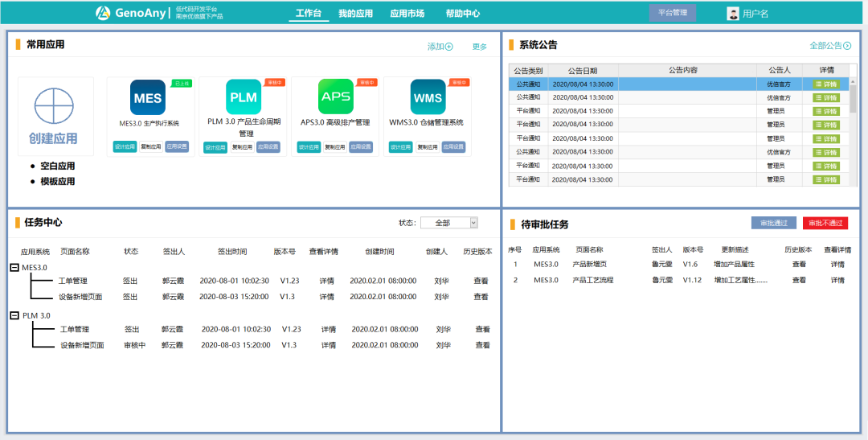Click the 创建应用 plus circle icon
Image resolution: width=868 pixels, height=440 pixels.
[x=55, y=105]
